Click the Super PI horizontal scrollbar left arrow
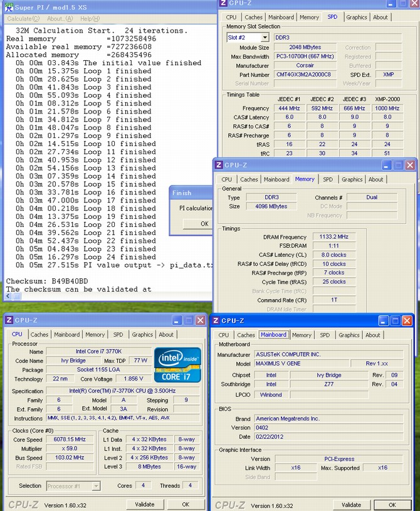Image resolution: width=420 pixels, height=511 pixels. coord(8,296)
